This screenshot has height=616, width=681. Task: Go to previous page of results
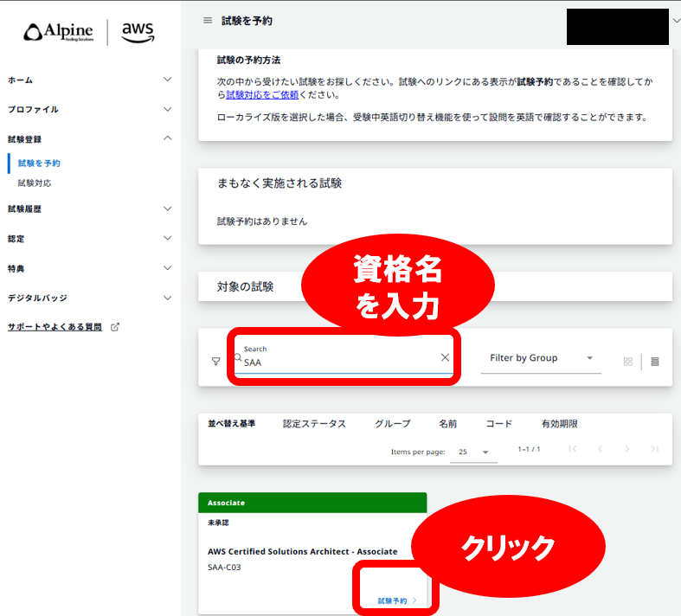(x=600, y=449)
